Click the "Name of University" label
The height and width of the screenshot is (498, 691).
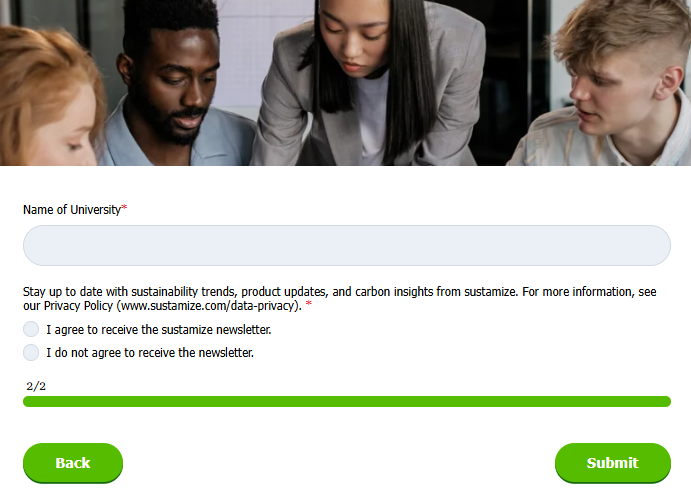(72, 210)
